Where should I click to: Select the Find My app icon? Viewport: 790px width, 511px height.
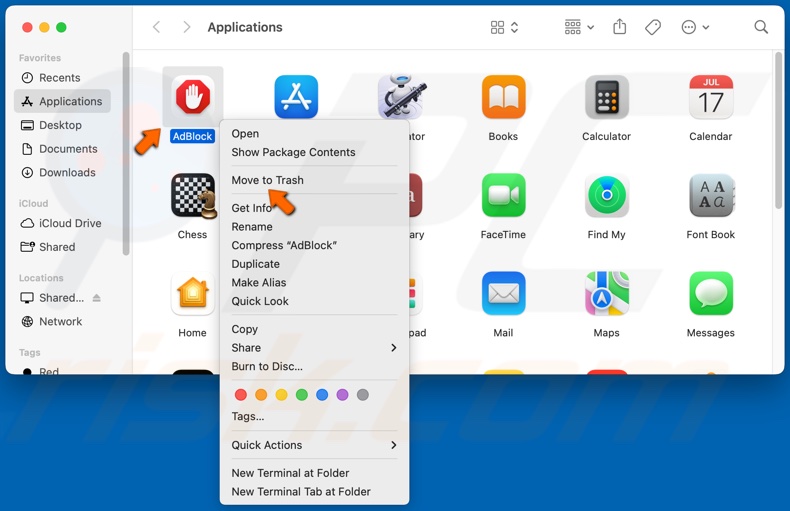point(606,196)
